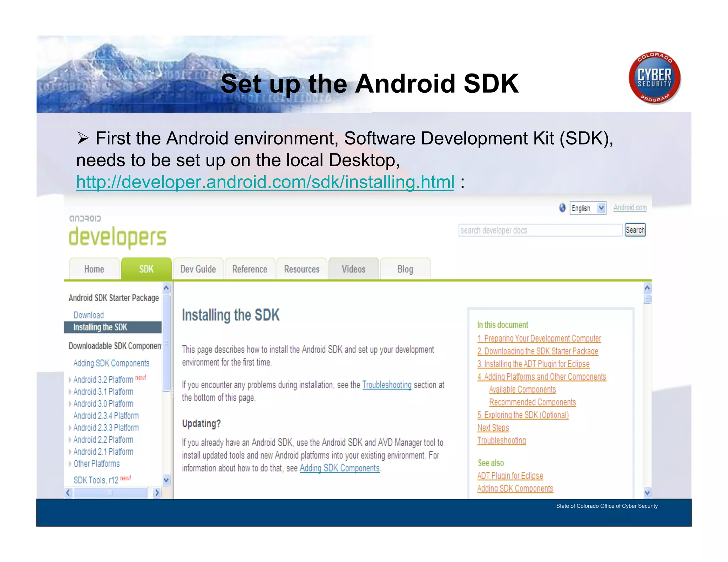Click sidebar horizontal scroll left arrow
This screenshot has height=562, width=728.
68,493
